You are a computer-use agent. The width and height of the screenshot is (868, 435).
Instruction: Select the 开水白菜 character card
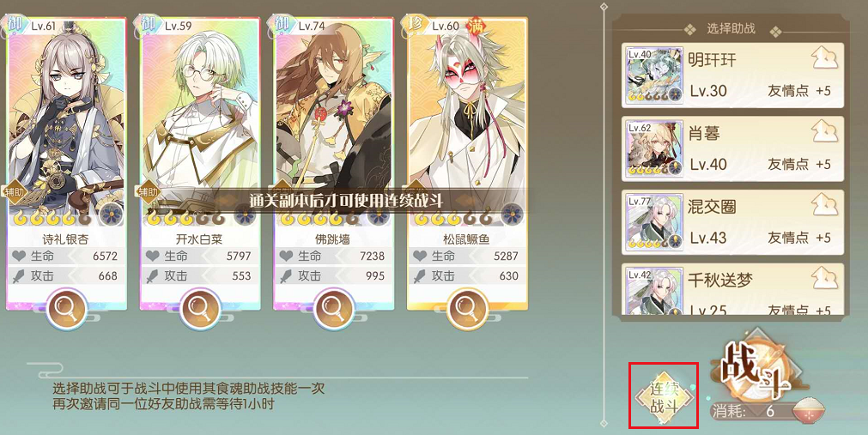coord(200,164)
